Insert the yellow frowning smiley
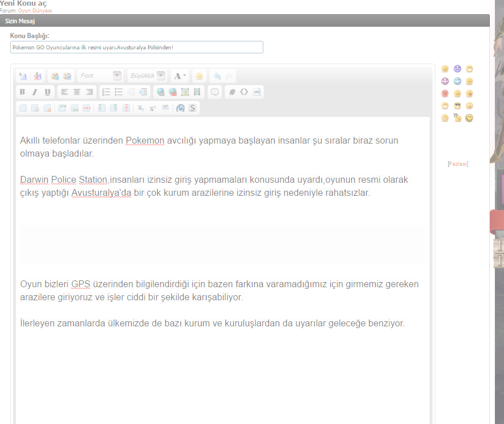The width and height of the screenshot is (504, 424). pyautogui.click(x=469, y=81)
